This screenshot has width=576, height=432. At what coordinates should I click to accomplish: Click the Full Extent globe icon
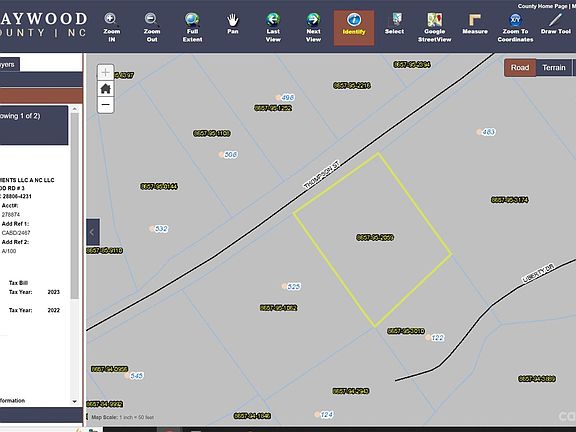point(192,19)
